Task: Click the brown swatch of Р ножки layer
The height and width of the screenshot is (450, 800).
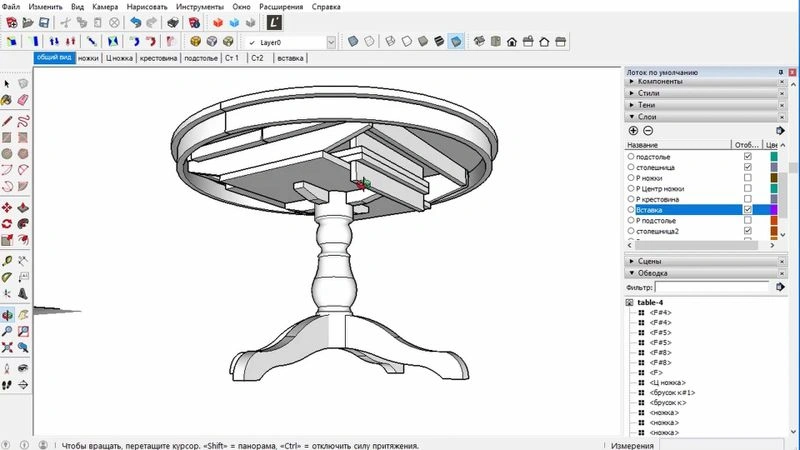Action: (773, 178)
